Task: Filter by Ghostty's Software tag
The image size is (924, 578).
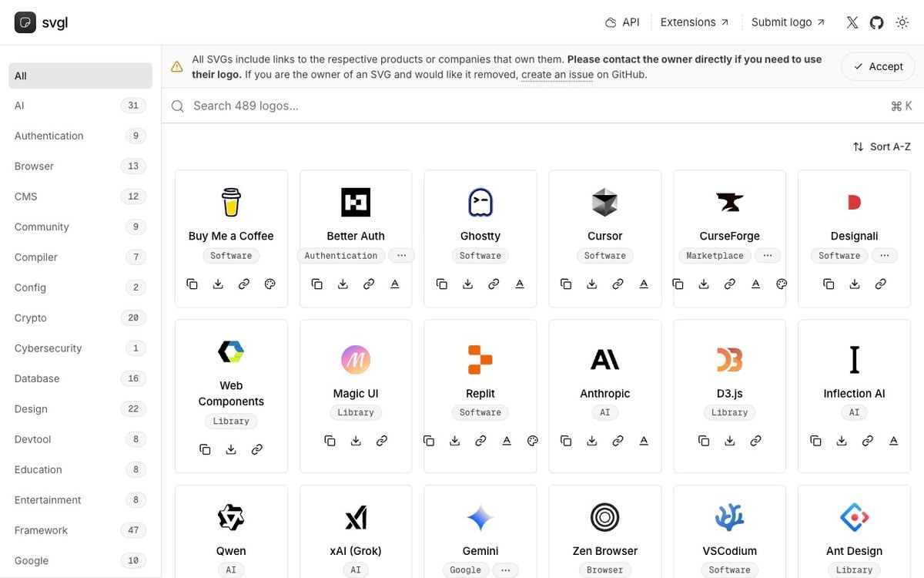Action: coord(480,256)
